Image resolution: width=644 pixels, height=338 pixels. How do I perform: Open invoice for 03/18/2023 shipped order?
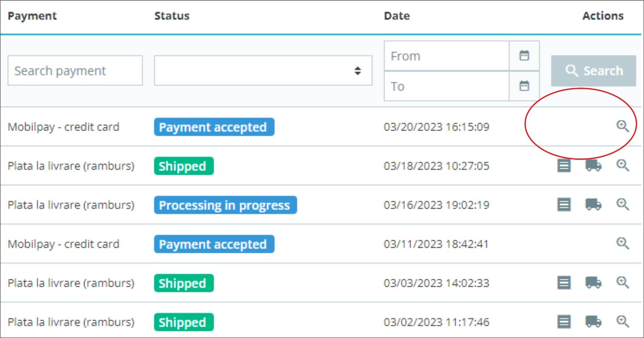click(564, 165)
